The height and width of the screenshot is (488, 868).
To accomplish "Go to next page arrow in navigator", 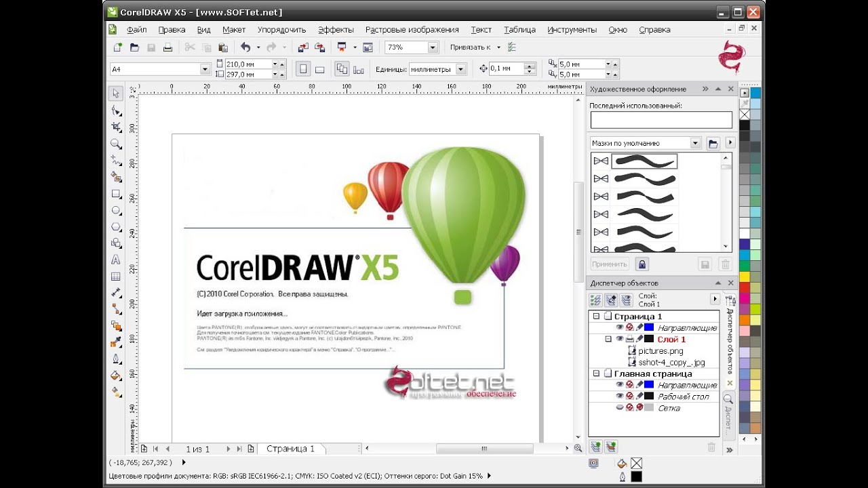I will pyautogui.click(x=228, y=449).
